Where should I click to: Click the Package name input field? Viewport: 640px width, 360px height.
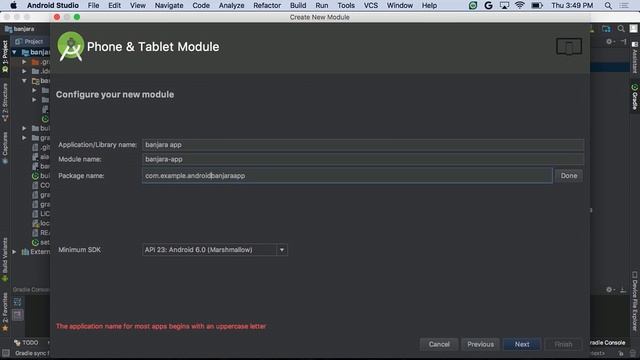point(347,176)
